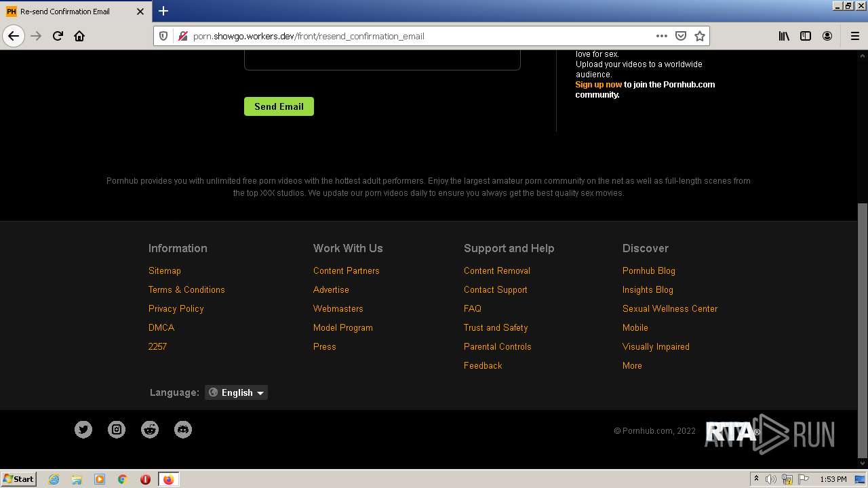Click the Send Email button
The image size is (868, 488).
click(279, 106)
